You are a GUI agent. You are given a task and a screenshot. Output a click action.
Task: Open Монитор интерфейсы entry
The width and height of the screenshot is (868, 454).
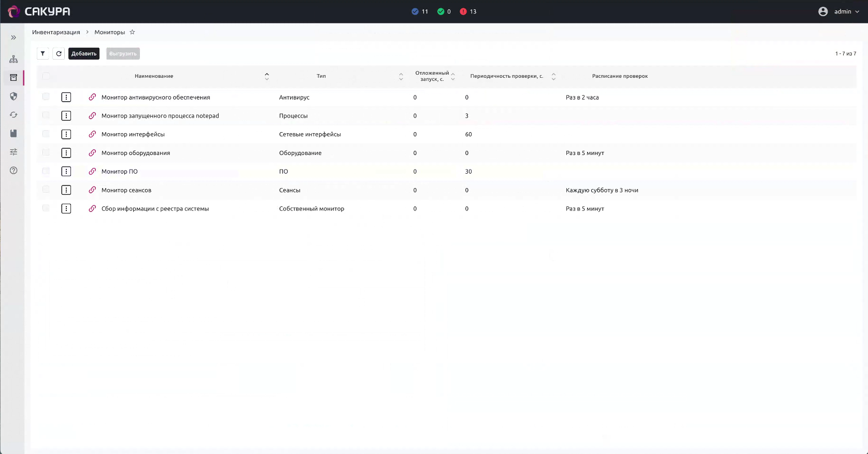pyautogui.click(x=133, y=135)
